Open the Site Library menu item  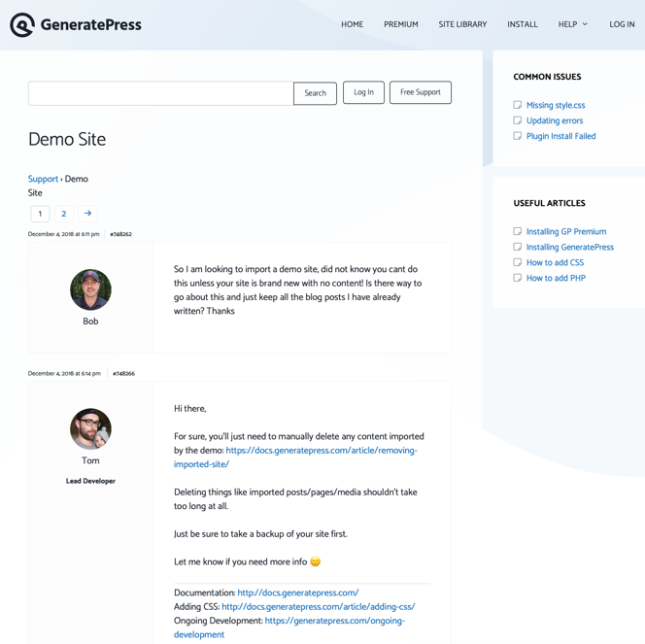click(462, 24)
